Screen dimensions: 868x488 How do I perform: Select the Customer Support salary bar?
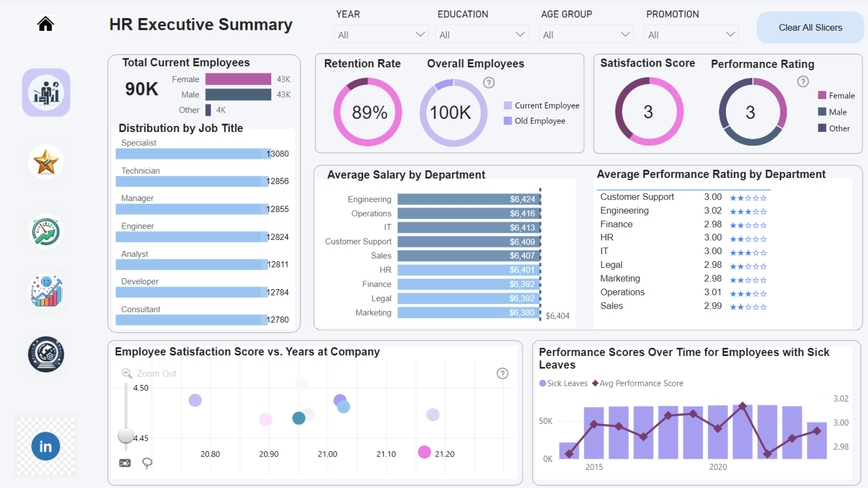point(469,242)
